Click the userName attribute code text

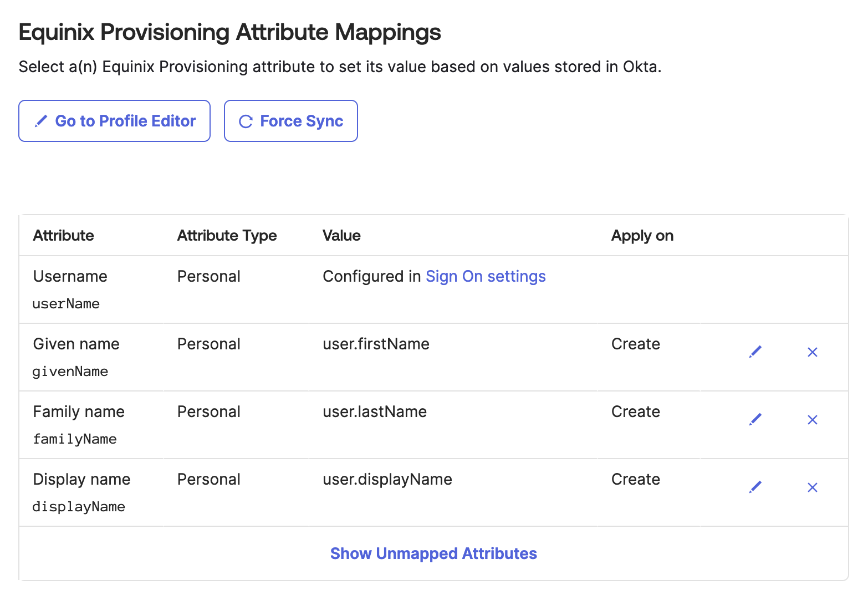click(x=66, y=304)
